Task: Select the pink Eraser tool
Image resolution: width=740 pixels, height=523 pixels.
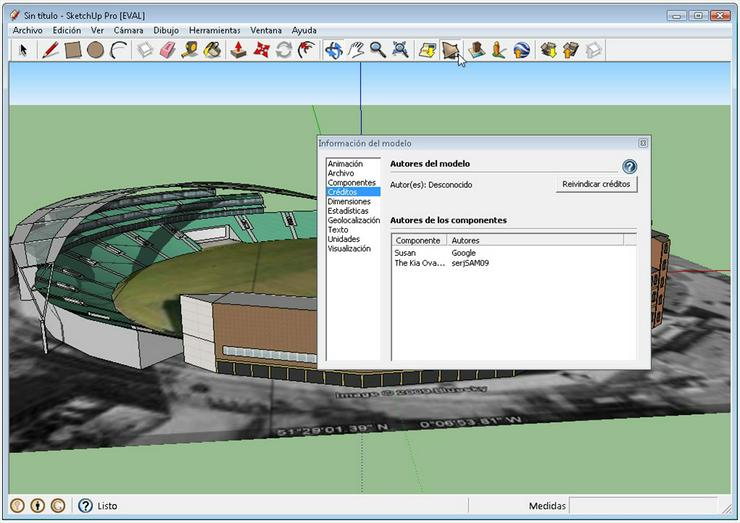Action: click(x=168, y=50)
